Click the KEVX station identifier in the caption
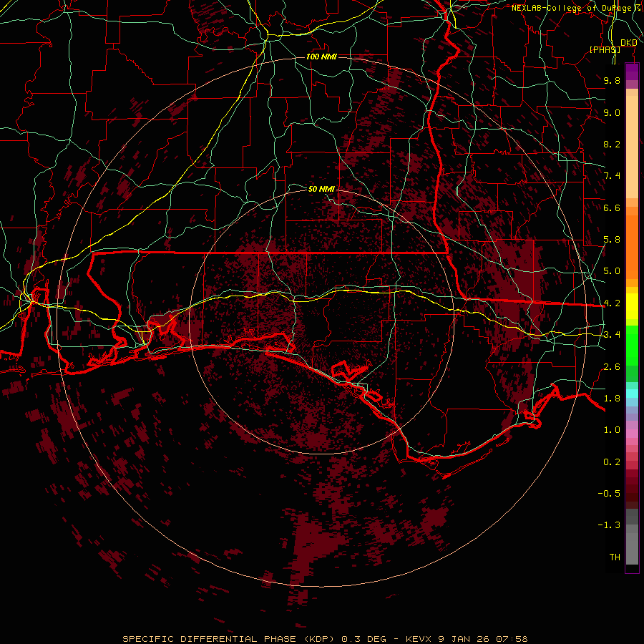The width and height of the screenshot is (644, 644). click(418, 639)
